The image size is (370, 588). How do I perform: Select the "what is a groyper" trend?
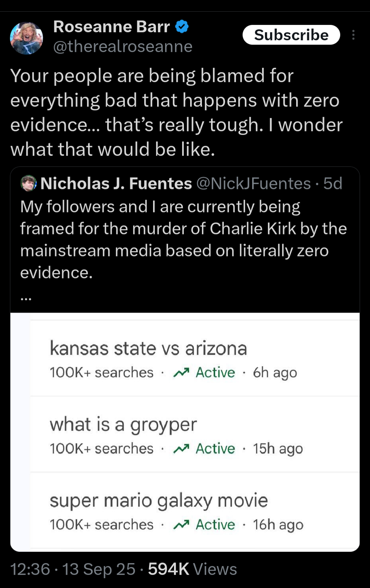pyautogui.click(x=123, y=424)
